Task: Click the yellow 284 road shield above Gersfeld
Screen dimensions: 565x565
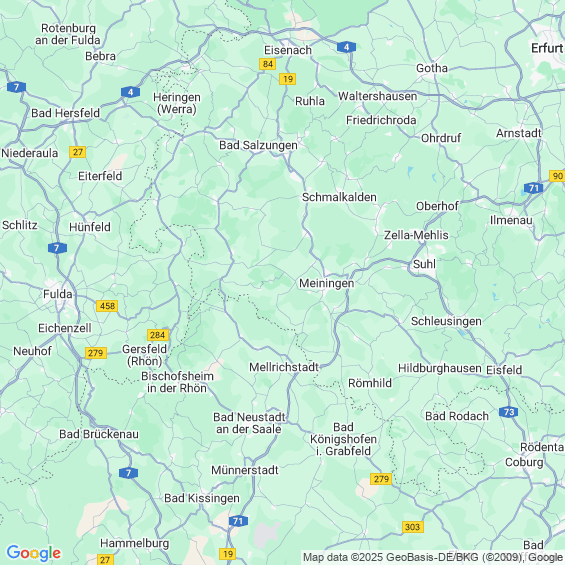Action: click(158, 335)
